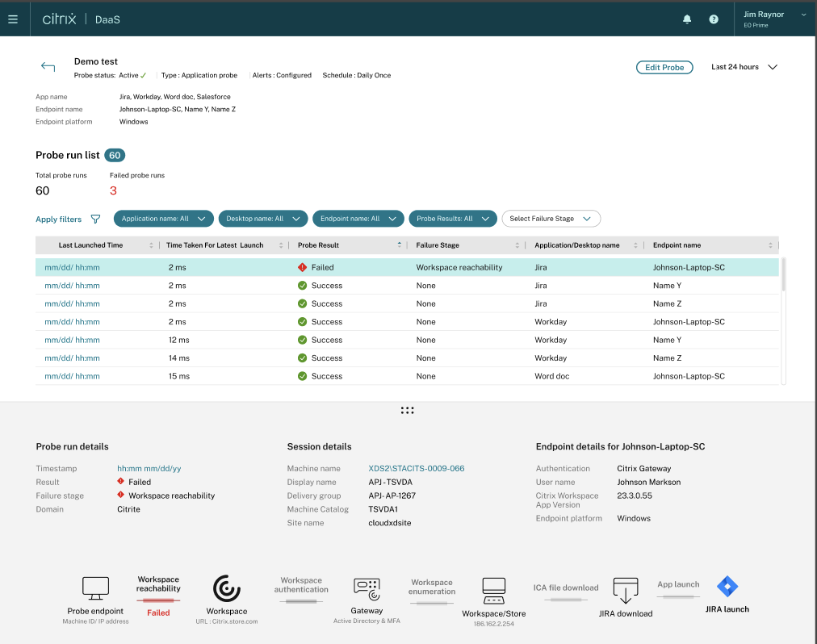Sort by Last Launched Time column

point(151,245)
